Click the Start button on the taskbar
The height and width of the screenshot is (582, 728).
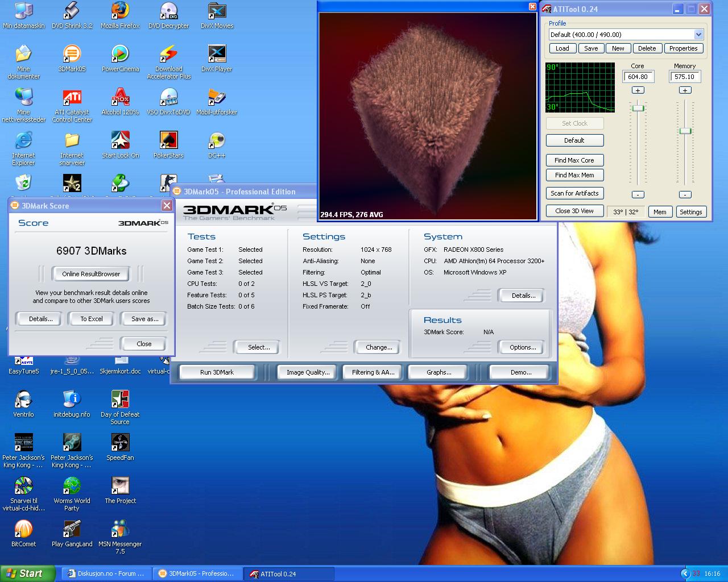point(28,573)
